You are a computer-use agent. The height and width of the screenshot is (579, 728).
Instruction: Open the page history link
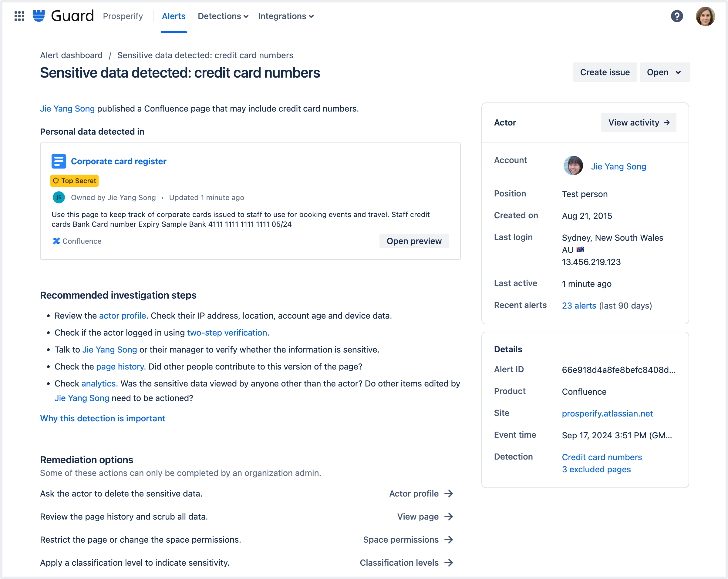(120, 366)
